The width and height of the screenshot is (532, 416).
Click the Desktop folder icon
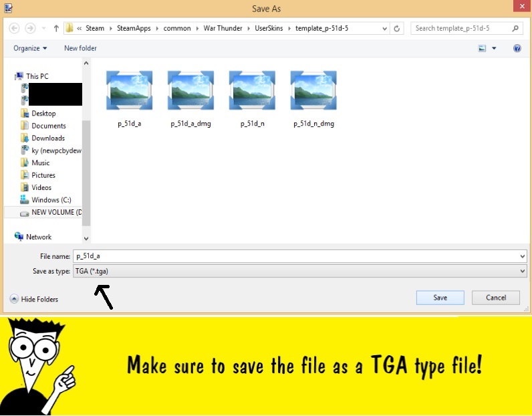[x=25, y=113]
